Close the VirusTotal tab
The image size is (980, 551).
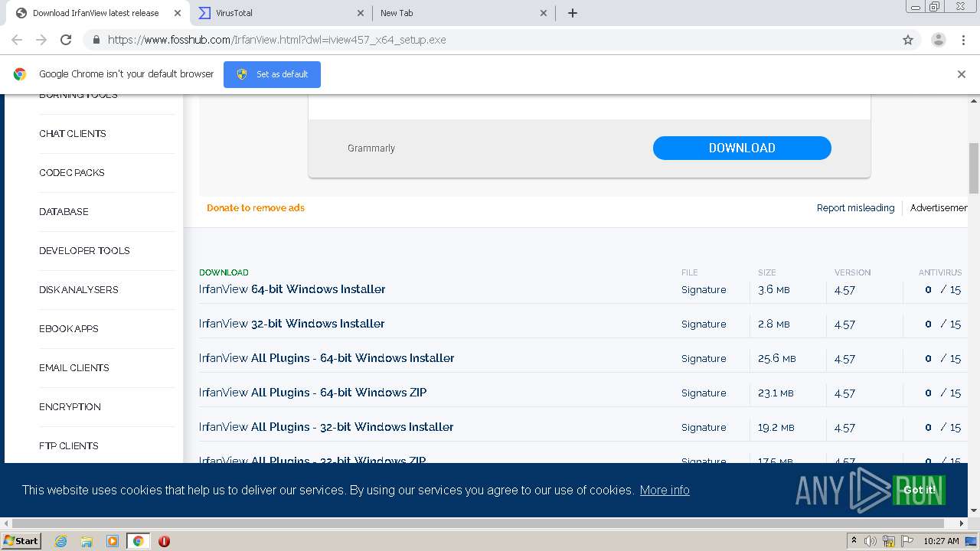(x=361, y=13)
